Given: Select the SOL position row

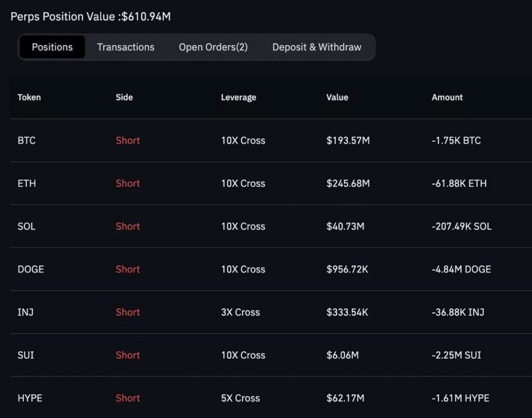Looking at the screenshot, I should pyautogui.click(x=26, y=226).
